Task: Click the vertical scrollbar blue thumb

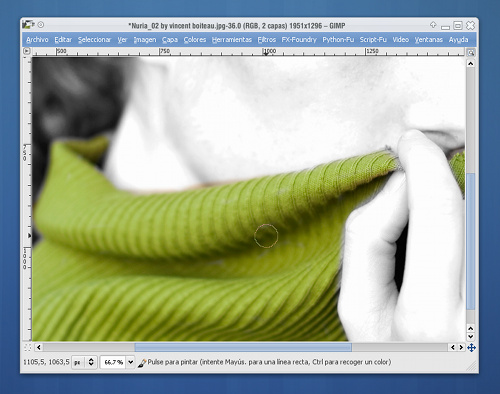Action: click(470, 241)
